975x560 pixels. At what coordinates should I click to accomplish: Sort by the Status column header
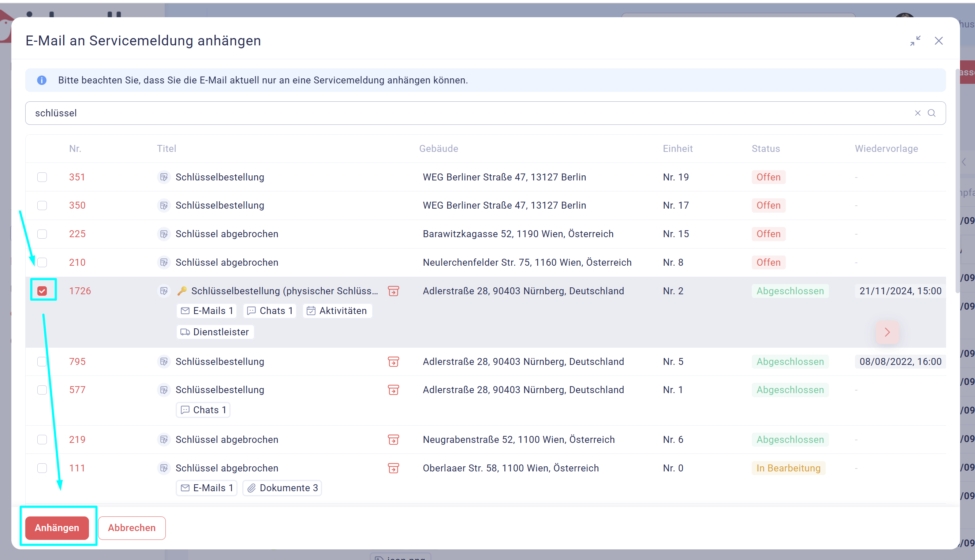[x=766, y=149]
